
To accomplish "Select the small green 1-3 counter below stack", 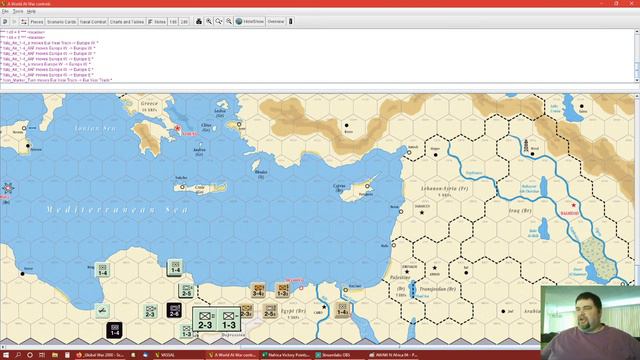I will (187, 331).
